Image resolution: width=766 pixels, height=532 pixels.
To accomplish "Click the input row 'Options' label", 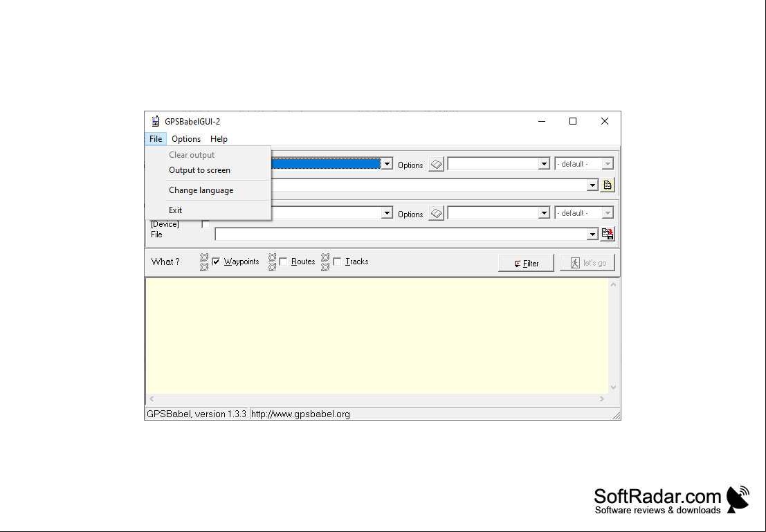I will [410, 165].
